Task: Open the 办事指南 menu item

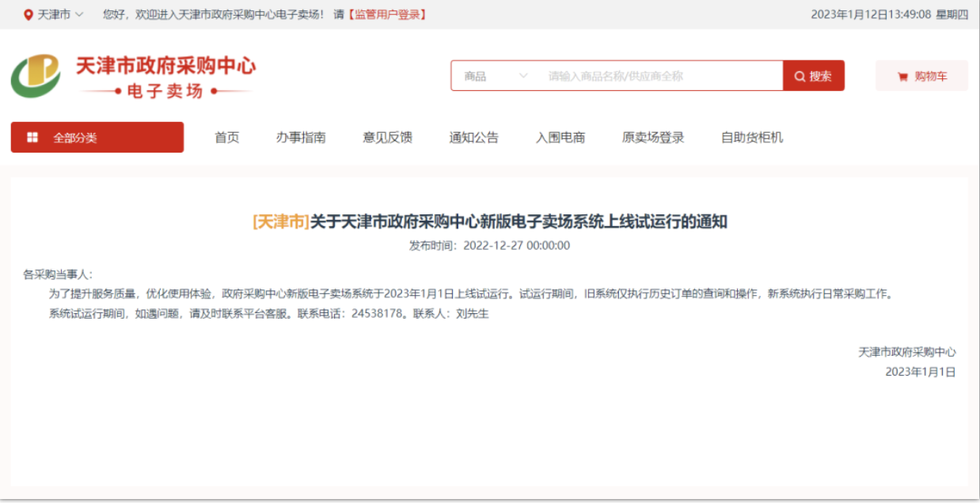Action: point(301,138)
